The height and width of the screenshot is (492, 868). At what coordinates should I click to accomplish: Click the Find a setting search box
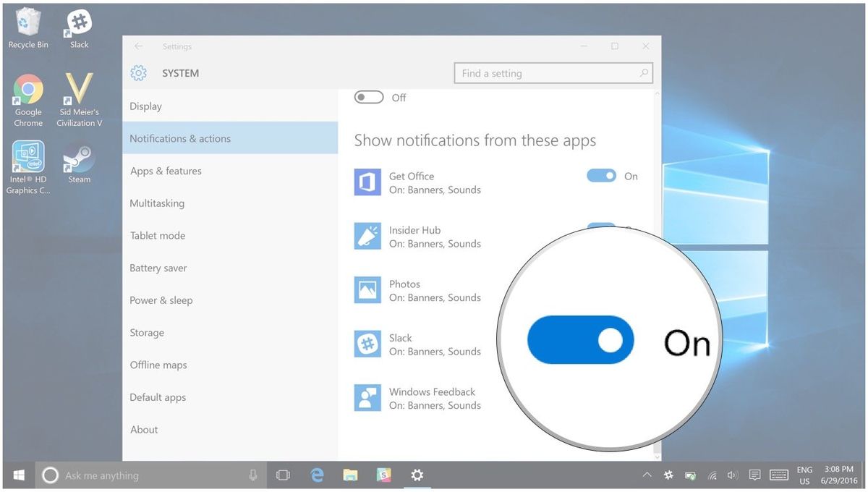(x=553, y=73)
